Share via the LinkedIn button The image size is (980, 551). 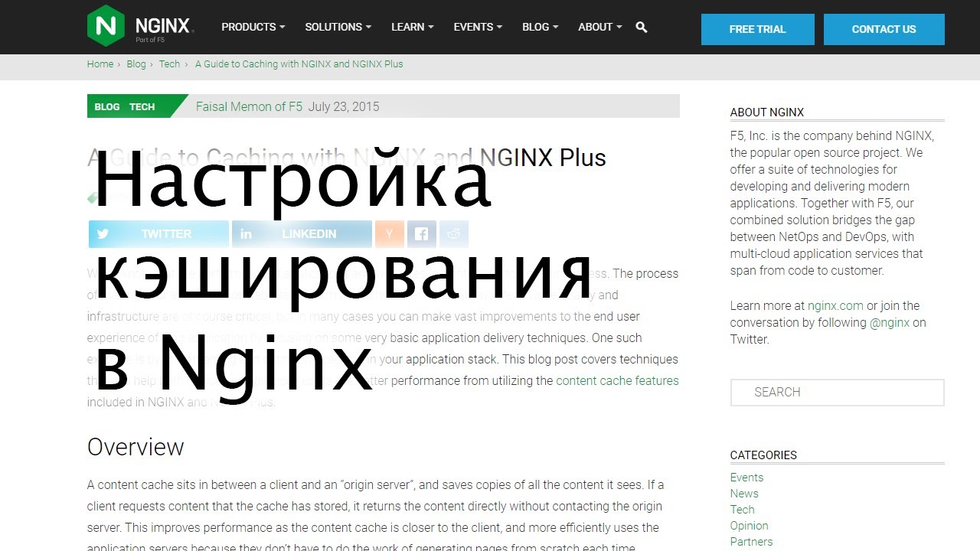click(x=302, y=234)
